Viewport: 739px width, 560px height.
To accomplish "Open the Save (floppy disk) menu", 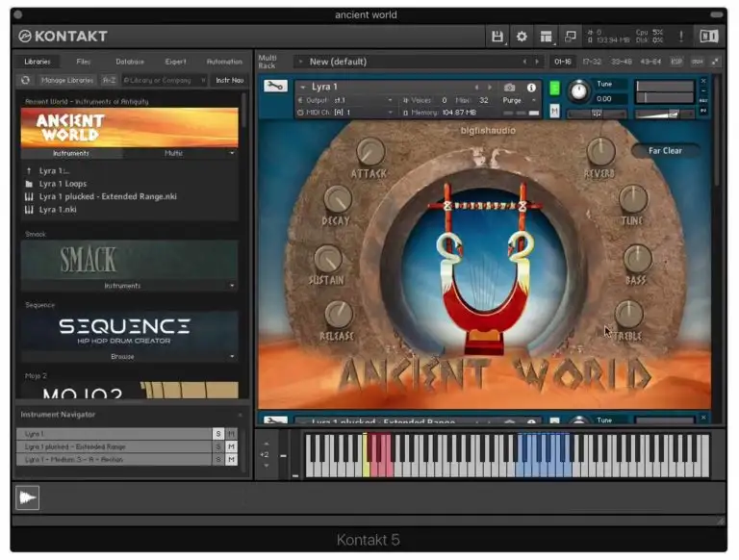I will pos(497,37).
